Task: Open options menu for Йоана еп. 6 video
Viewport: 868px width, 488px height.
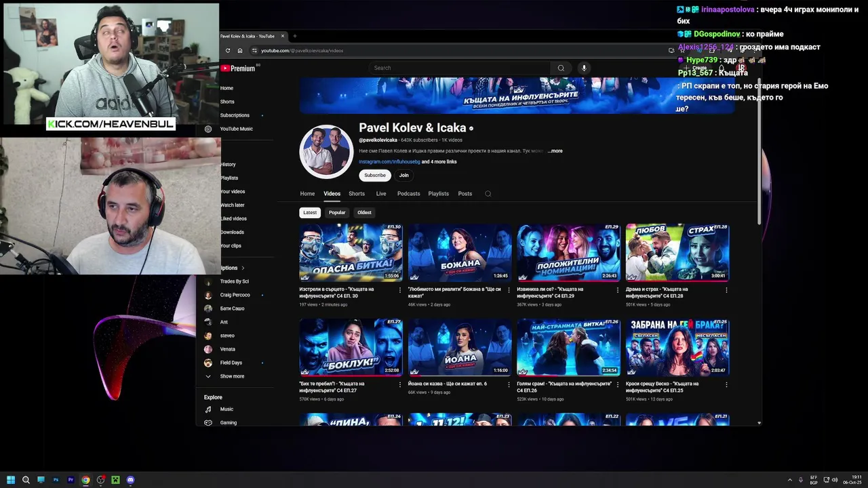Action: click(x=509, y=384)
